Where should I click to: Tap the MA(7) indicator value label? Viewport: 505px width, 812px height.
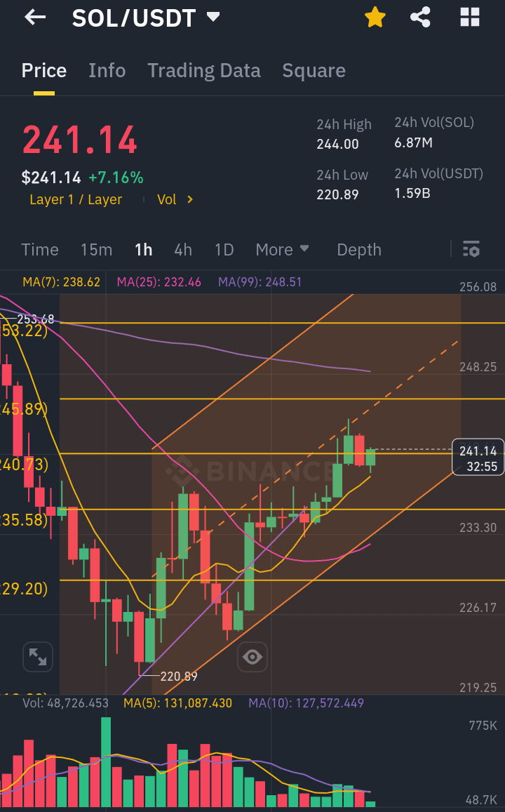pyautogui.click(x=61, y=282)
